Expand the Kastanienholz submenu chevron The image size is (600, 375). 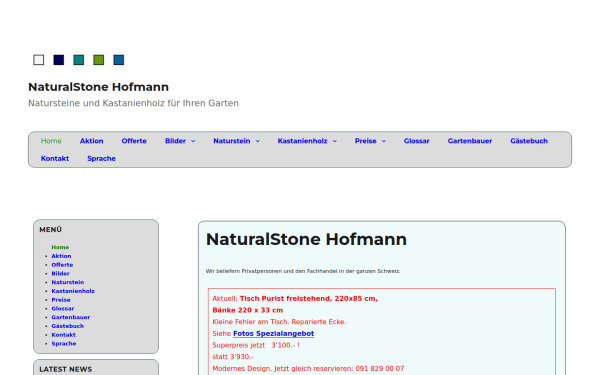coord(335,141)
